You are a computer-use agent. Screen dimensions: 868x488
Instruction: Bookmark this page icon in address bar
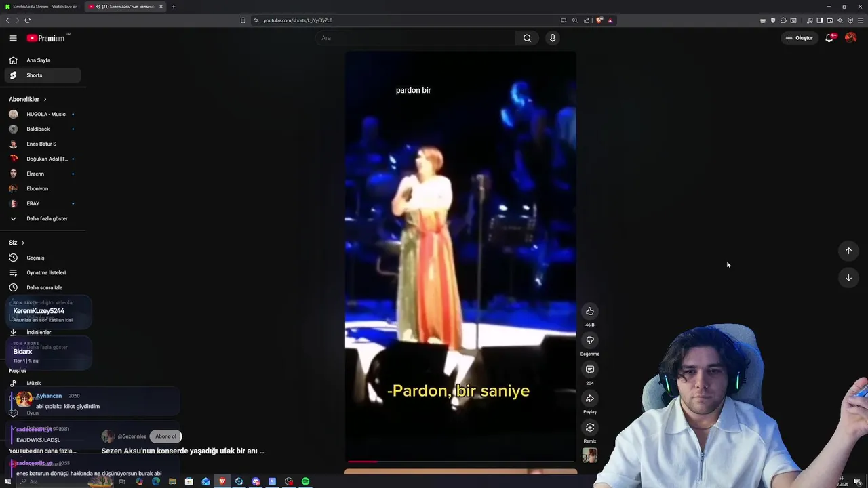243,20
